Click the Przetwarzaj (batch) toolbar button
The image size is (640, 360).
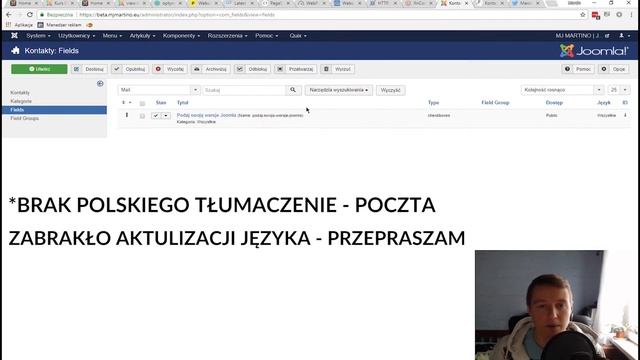[x=296, y=69]
